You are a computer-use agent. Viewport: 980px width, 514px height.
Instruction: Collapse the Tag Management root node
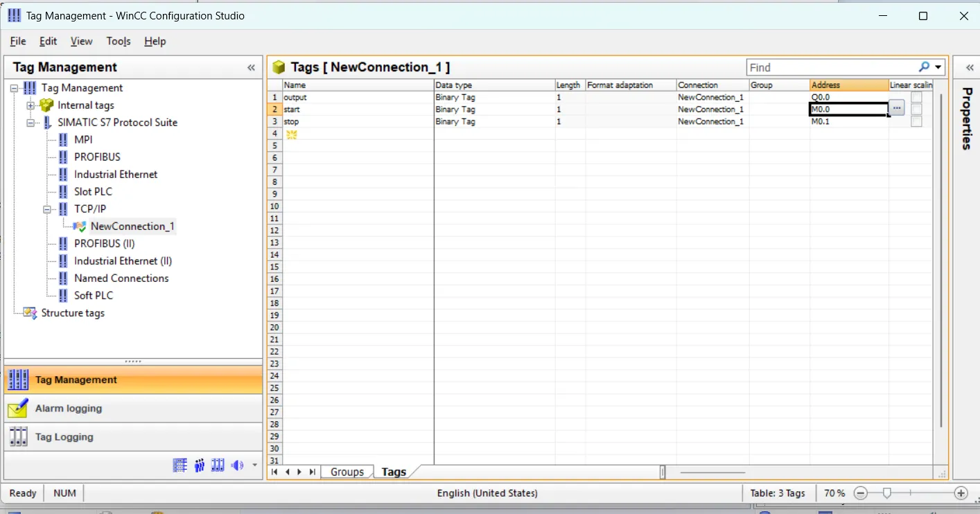pyautogui.click(x=14, y=88)
